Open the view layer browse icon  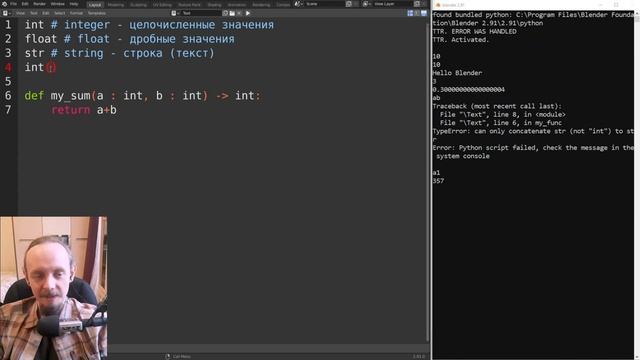[x=367, y=4]
